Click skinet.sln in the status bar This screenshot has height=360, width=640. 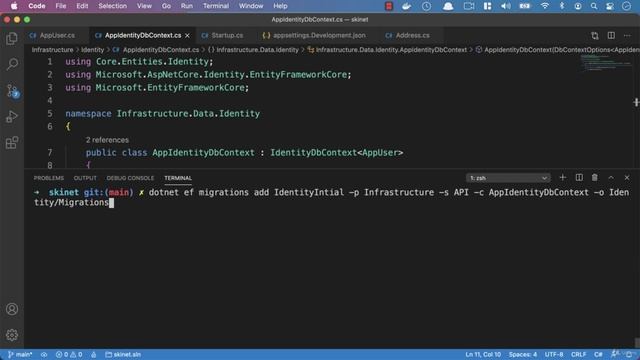coord(123,354)
